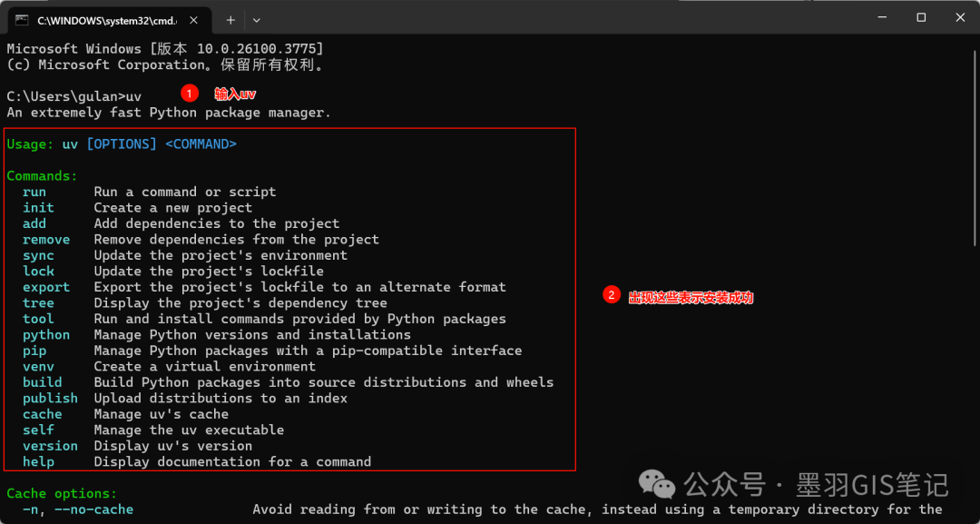The height and width of the screenshot is (524, 980).
Task: Minimize the terminal window
Action: 880,17
